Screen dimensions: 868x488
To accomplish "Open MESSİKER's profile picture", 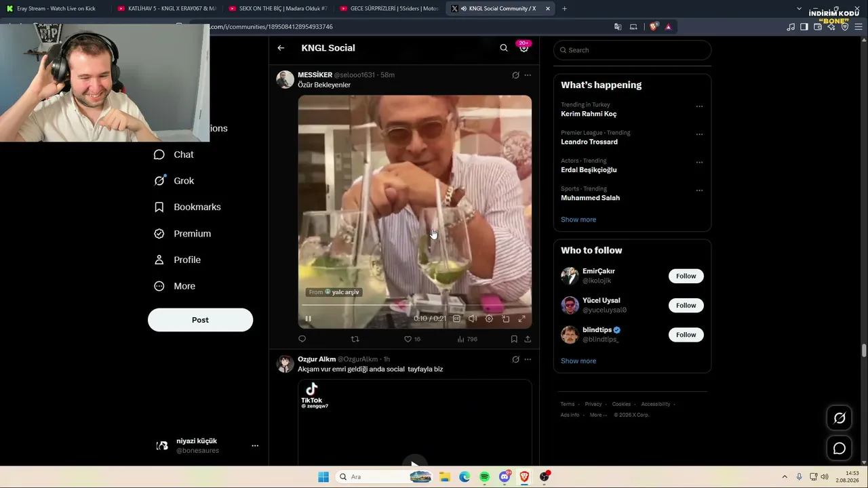I will pos(285,79).
